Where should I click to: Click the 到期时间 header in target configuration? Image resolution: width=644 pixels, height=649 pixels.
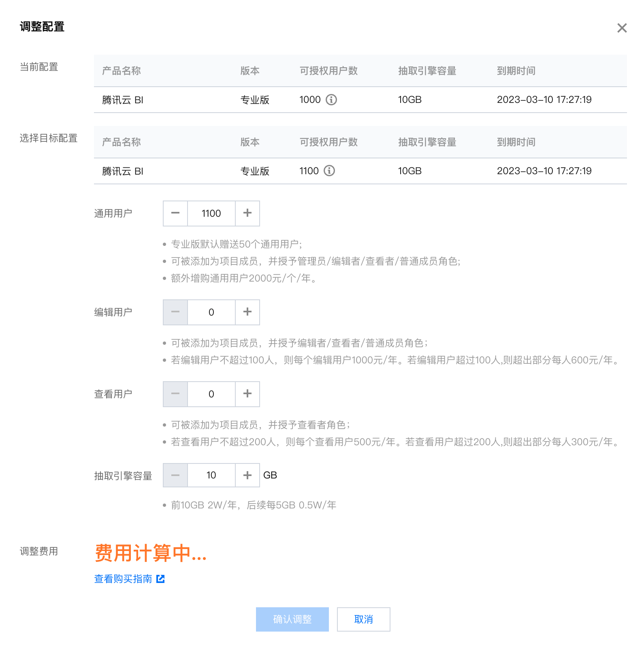point(516,142)
